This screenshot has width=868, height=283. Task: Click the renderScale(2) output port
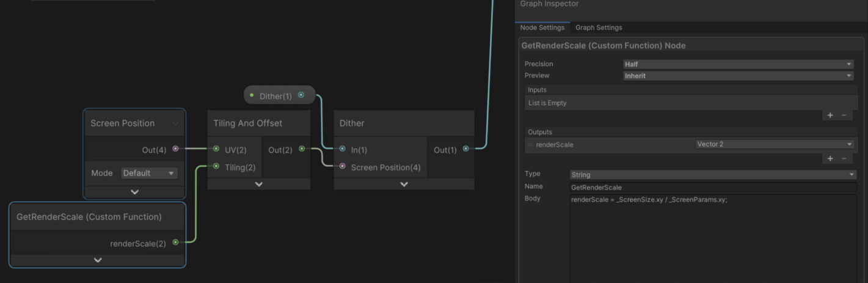175,243
